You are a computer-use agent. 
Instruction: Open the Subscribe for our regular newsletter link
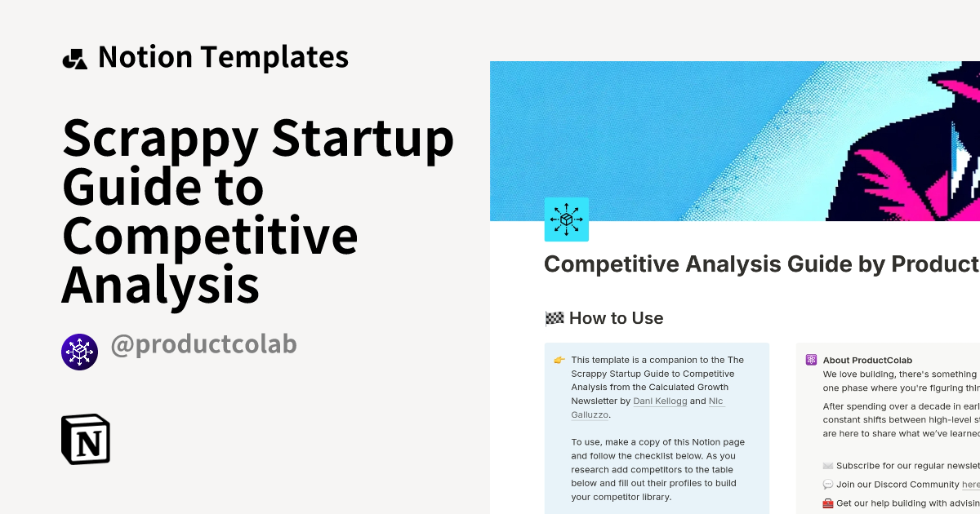click(898, 465)
